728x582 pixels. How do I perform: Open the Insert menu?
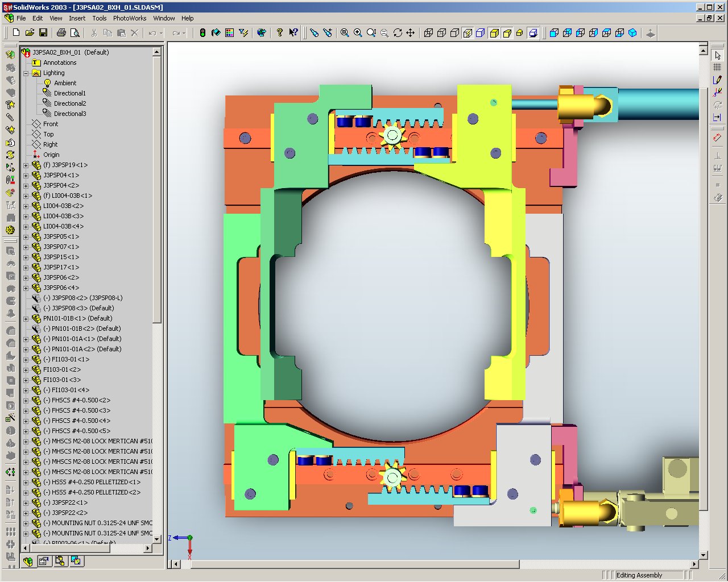pyautogui.click(x=77, y=18)
